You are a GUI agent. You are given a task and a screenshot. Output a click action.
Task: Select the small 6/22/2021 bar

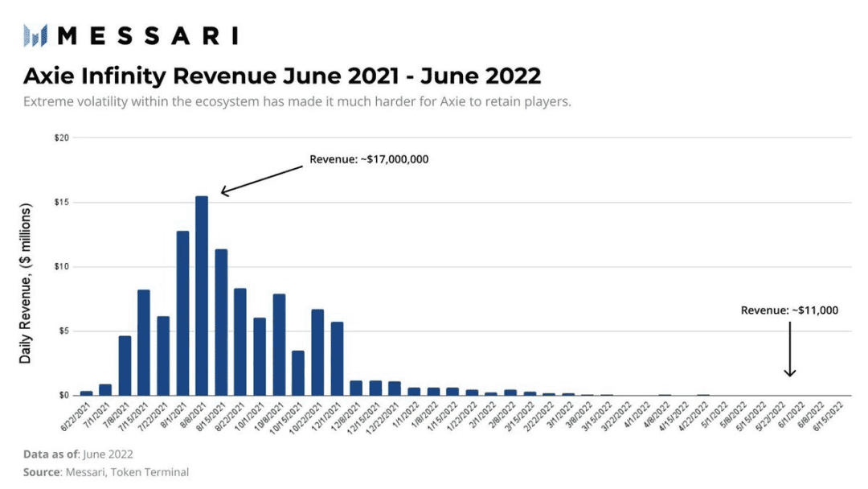click(x=86, y=393)
